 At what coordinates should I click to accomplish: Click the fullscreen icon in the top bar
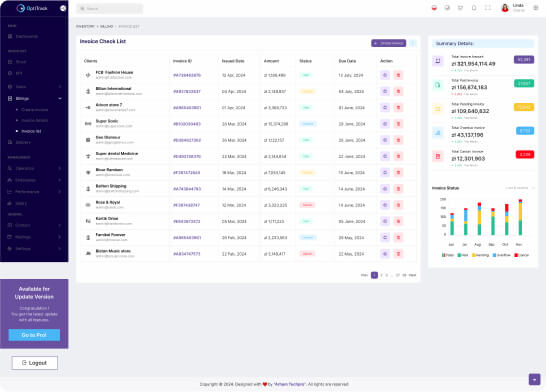[x=488, y=8]
